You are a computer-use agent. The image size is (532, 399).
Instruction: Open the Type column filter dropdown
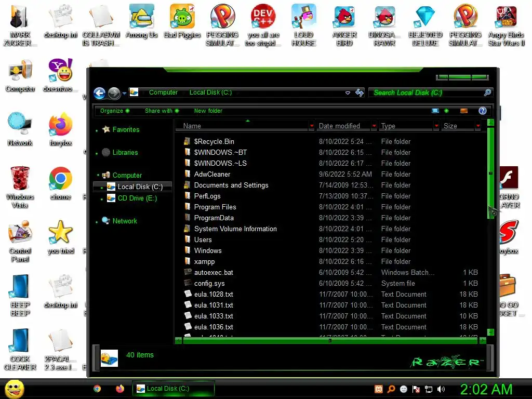pos(436,126)
